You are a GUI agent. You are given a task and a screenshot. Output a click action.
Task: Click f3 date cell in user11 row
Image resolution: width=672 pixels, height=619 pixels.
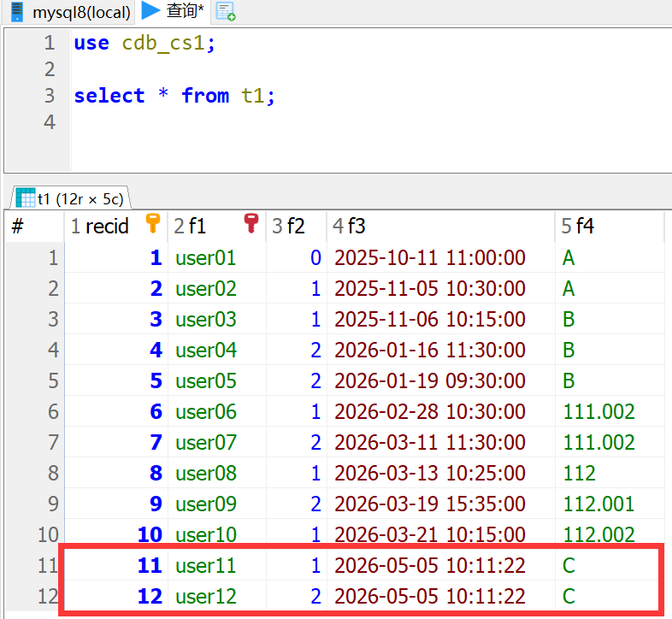click(441, 565)
